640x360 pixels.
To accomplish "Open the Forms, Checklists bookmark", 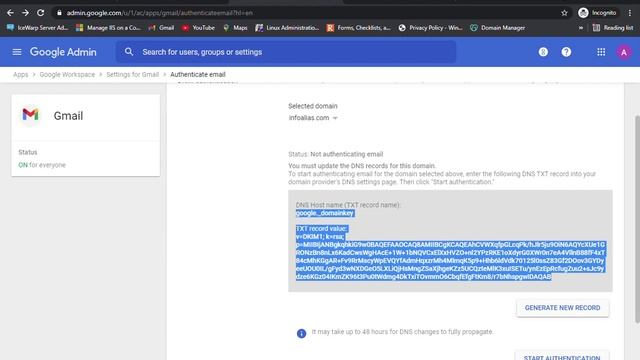I will pos(358,28).
